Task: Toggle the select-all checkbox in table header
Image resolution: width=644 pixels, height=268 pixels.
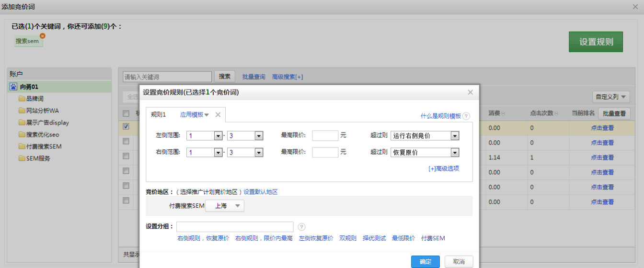Action: [x=126, y=113]
